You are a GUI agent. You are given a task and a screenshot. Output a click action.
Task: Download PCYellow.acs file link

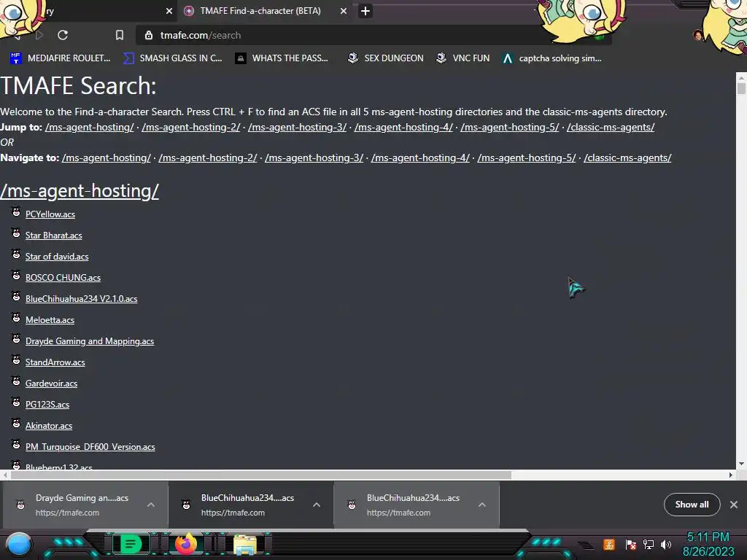coord(50,214)
